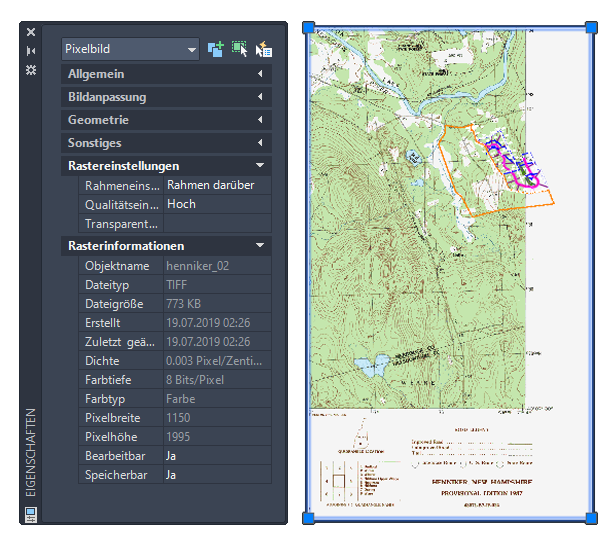Viewport: 611px width, 548px height.
Task: Collapse the Rastereinstellungen section
Action: 166,166
